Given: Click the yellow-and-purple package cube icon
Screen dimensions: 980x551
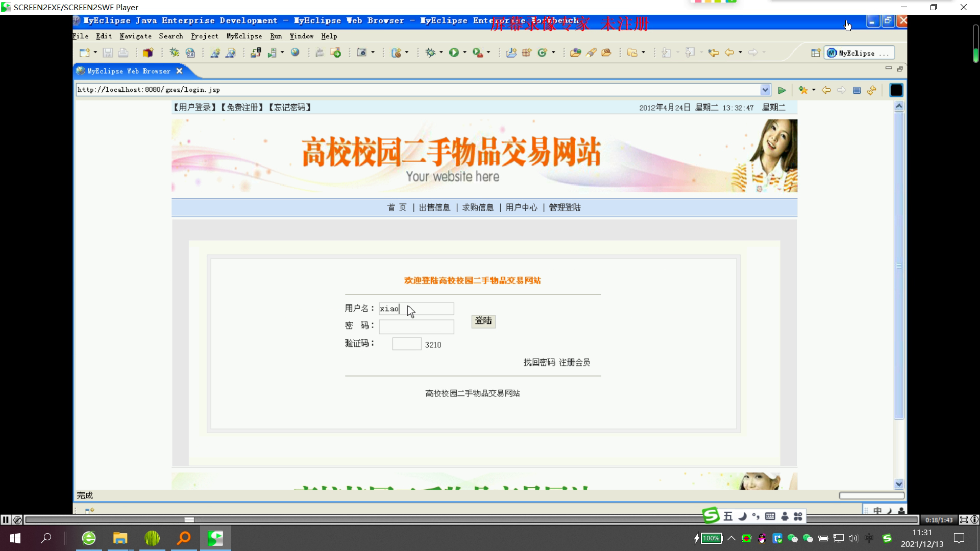Looking at the screenshot, I should (148, 53).
